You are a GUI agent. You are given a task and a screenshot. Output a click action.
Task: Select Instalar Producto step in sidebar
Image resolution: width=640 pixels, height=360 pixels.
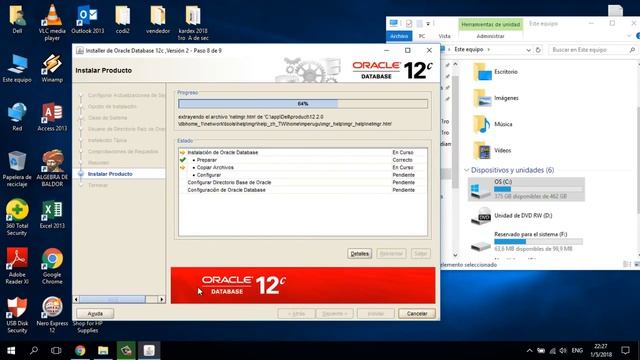(110, 174)
